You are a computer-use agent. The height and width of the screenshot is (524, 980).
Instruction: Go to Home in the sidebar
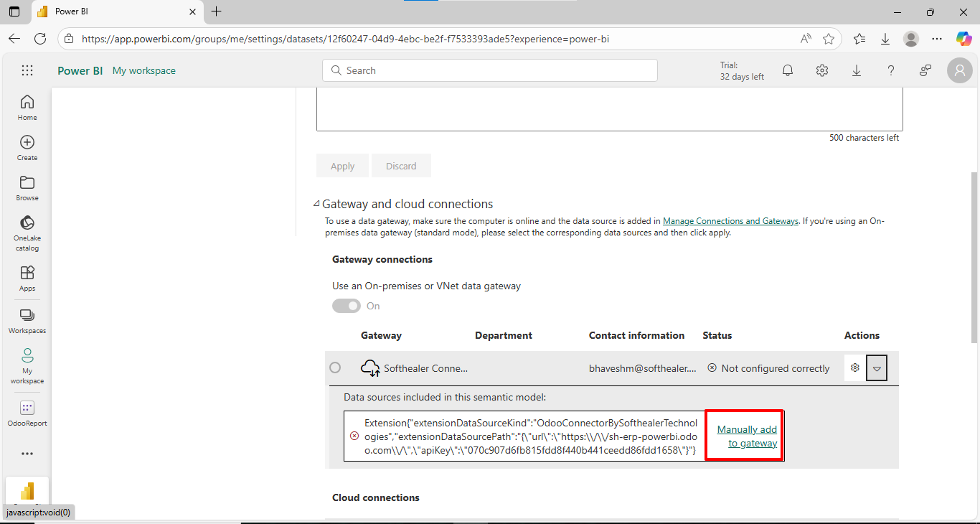[x=27, y=107]
